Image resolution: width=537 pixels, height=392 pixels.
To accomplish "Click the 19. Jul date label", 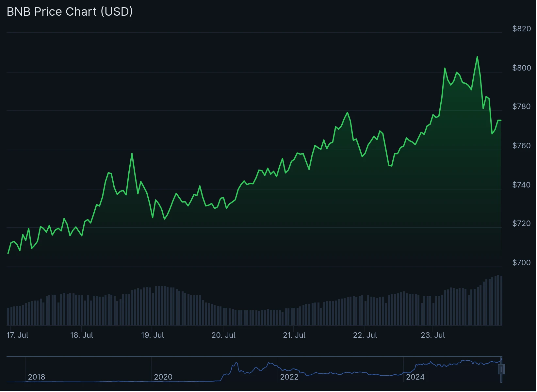I will coord(153,335).
